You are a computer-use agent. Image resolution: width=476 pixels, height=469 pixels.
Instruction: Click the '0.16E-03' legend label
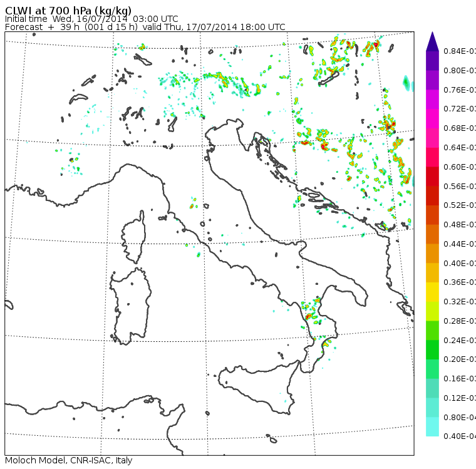460,379
